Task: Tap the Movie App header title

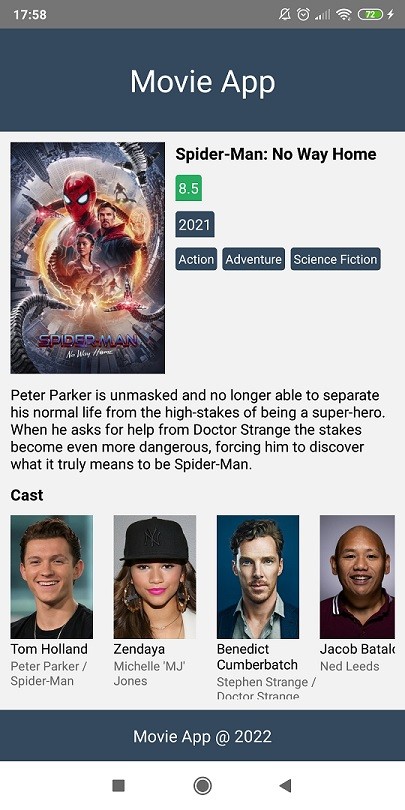Action: (202, 82)
